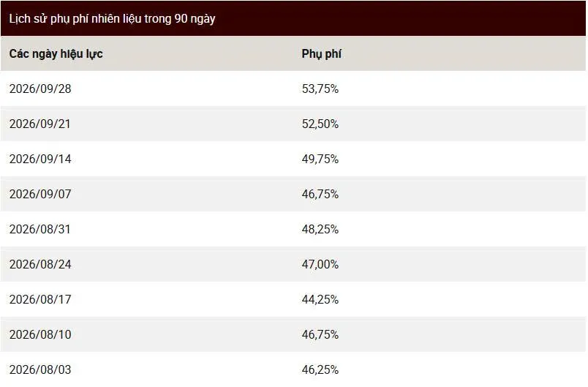588x387 pixels.
Task: Click the surcharge value 49,75%
Action: pyautogui.click(x=320, y=159)
